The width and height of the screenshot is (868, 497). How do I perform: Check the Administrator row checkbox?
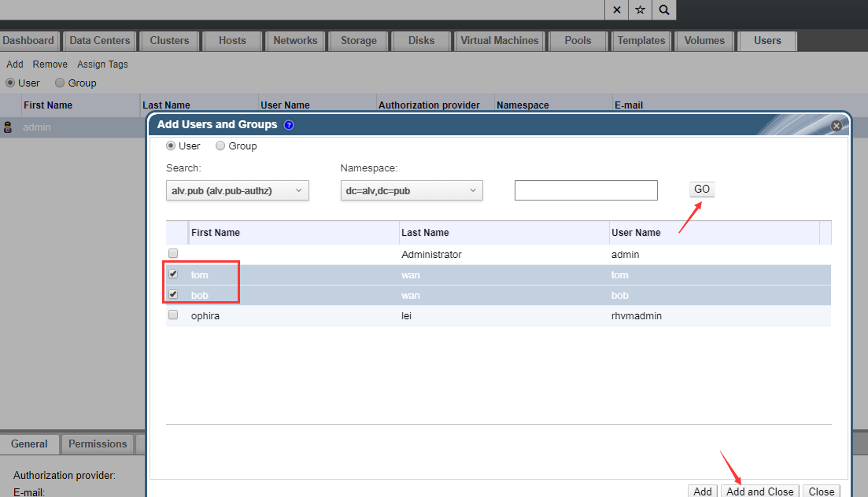tap(173, 253)
